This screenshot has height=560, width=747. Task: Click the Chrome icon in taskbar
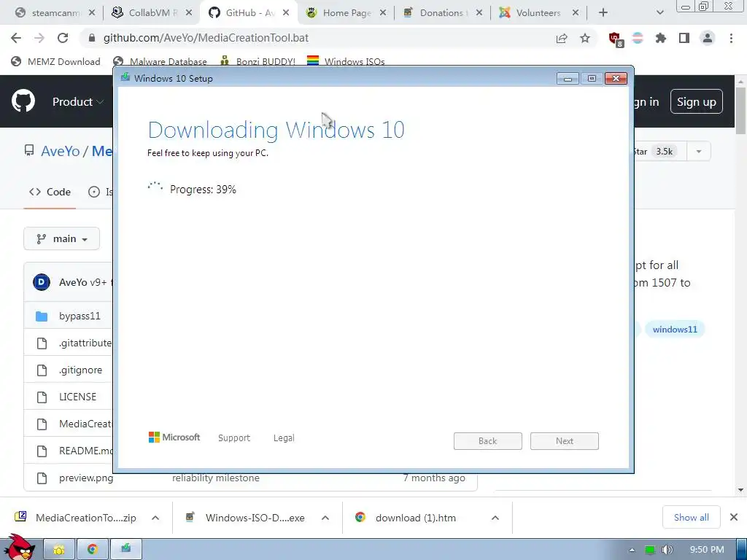(93, 549)
